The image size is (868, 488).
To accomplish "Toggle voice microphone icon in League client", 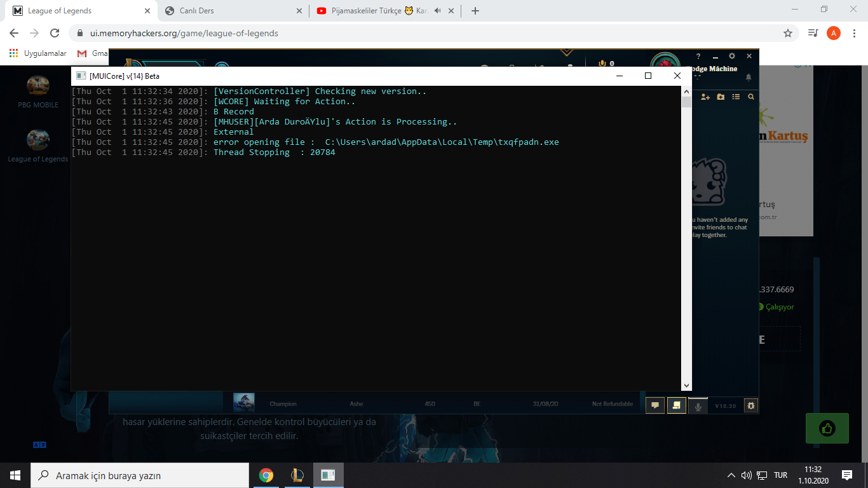I will coord(698,405).
